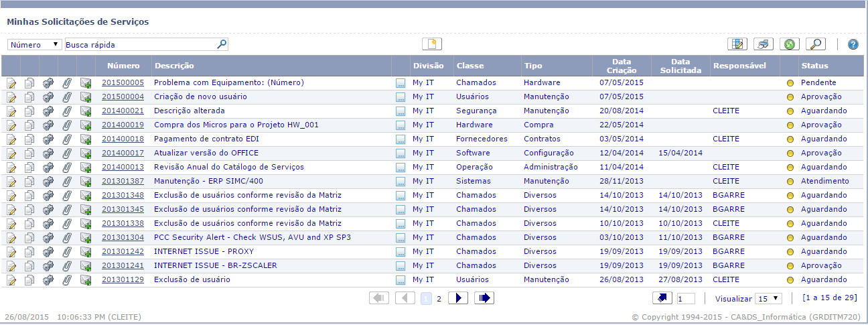The image size is (868, 325).
Task: Edit request 201500005 with pencil icon
Action: [x=11, y=83]
